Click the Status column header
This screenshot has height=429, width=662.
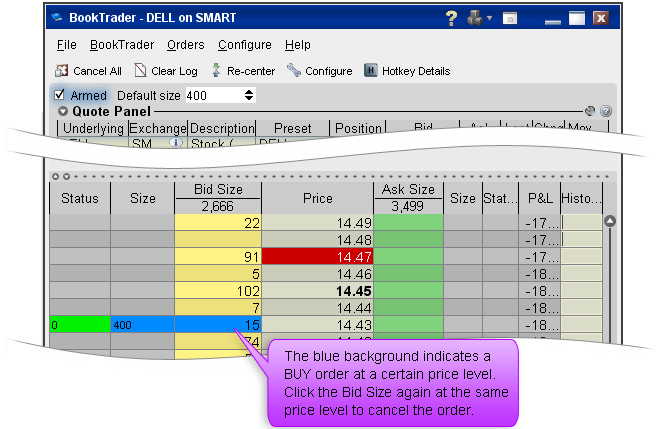(80, 198)
